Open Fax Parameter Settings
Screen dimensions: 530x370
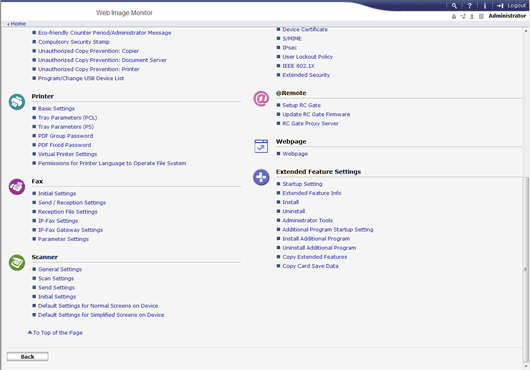[x=63, y=239]
